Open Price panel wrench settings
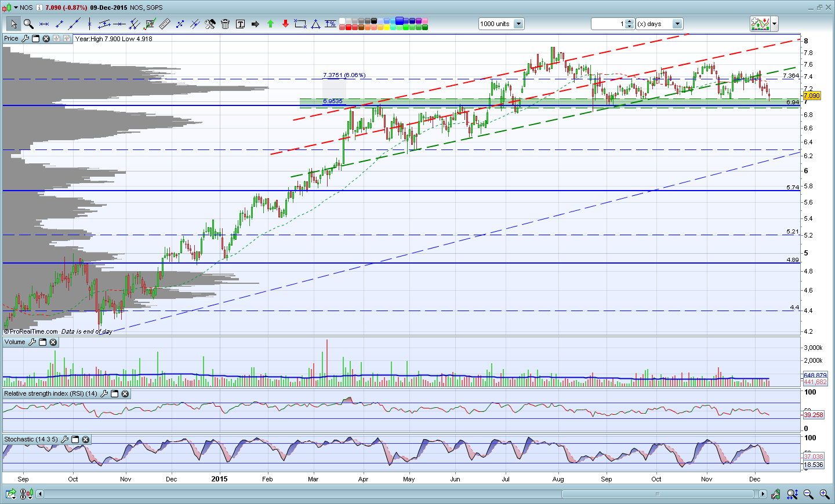 25,38
